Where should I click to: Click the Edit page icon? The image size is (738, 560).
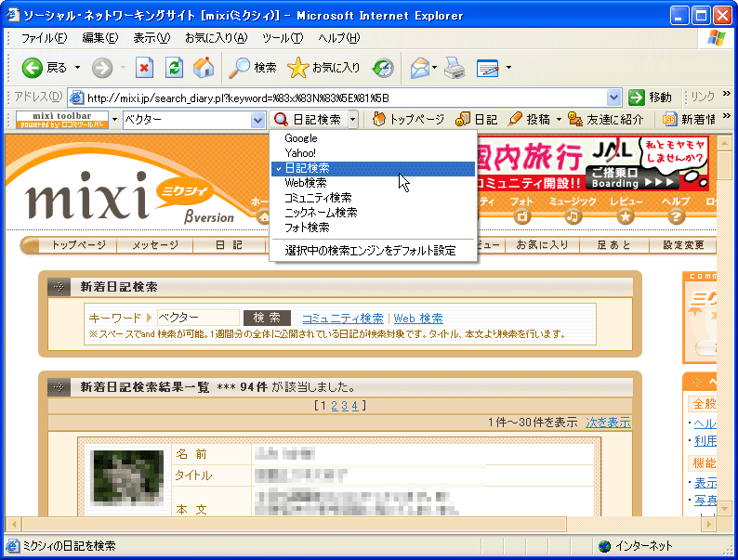488,68
